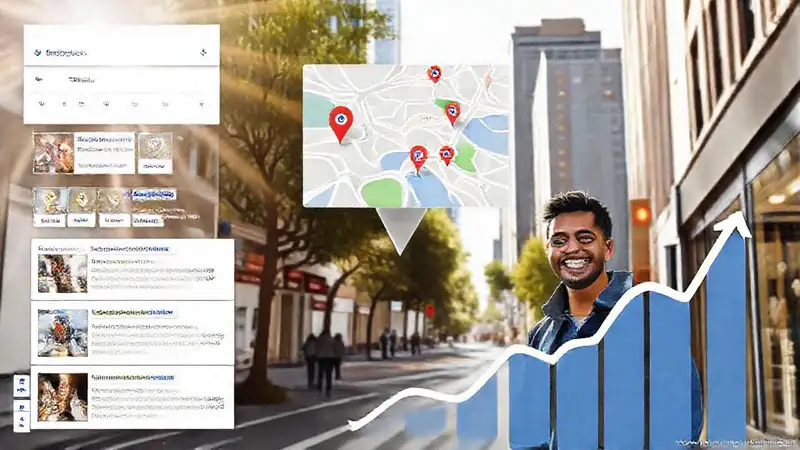Screen dimensions: 800x450
Task: Click the third search result's title link
Action: 133,378
